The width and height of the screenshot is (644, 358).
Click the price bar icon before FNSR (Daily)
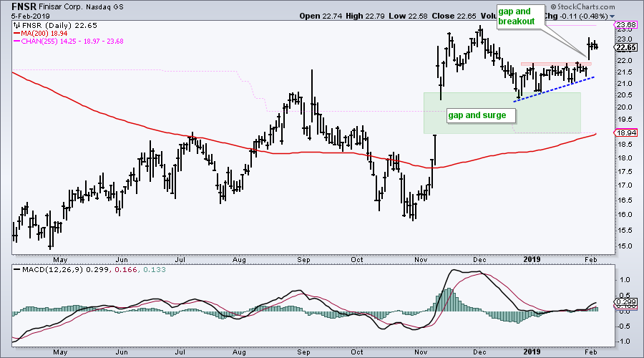point(17,26)
